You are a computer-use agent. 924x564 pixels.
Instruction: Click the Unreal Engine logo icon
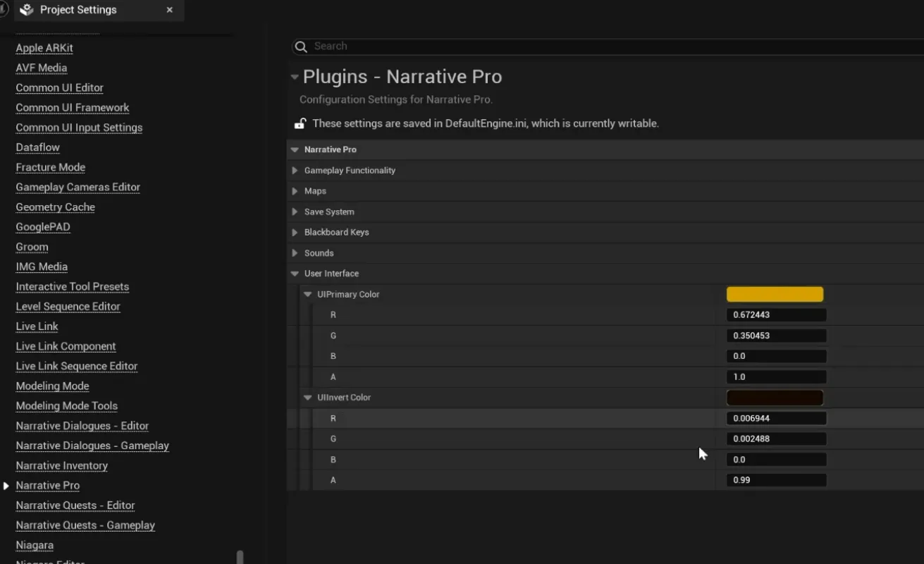pyautogui.click(x=4, y=9)
